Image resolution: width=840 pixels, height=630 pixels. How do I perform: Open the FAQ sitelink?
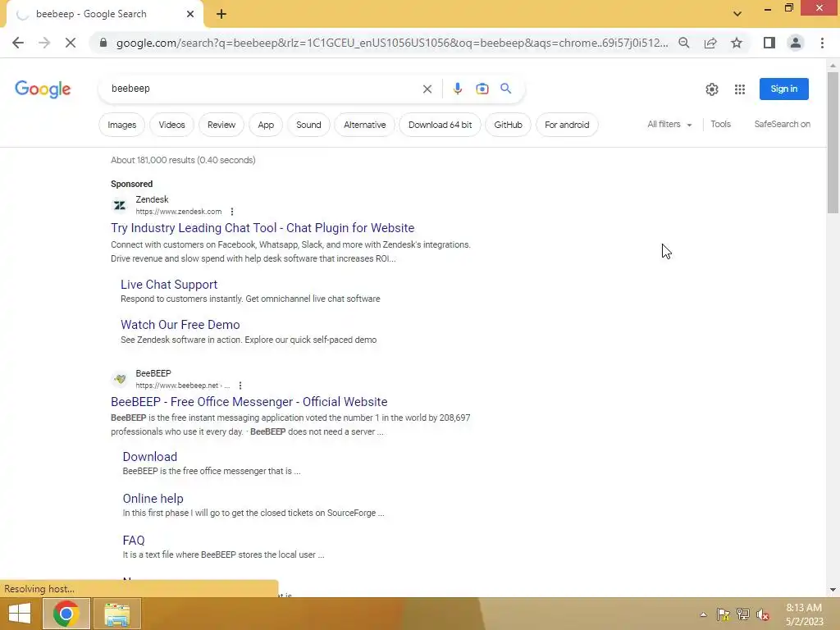tap(134, 540)
